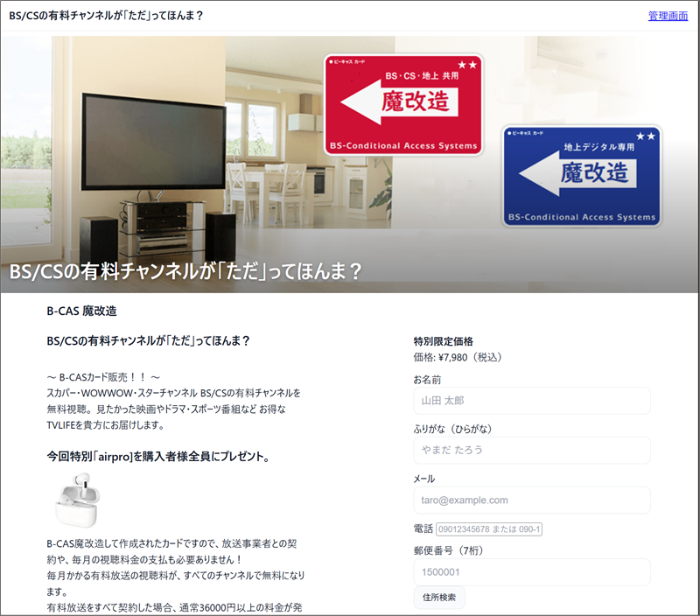Click the red B-CAS card image
The width and height of the screenshot is (700, 616).
(403, 105)
